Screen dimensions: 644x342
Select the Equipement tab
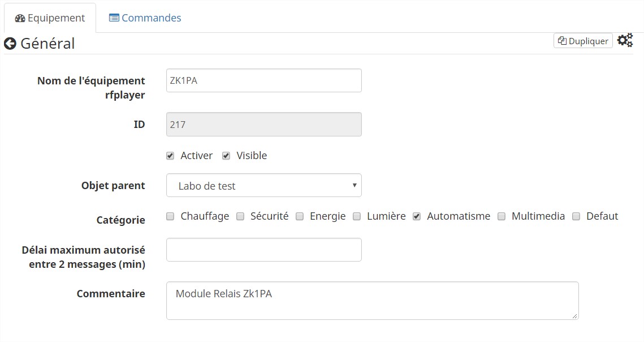[50, 18]
